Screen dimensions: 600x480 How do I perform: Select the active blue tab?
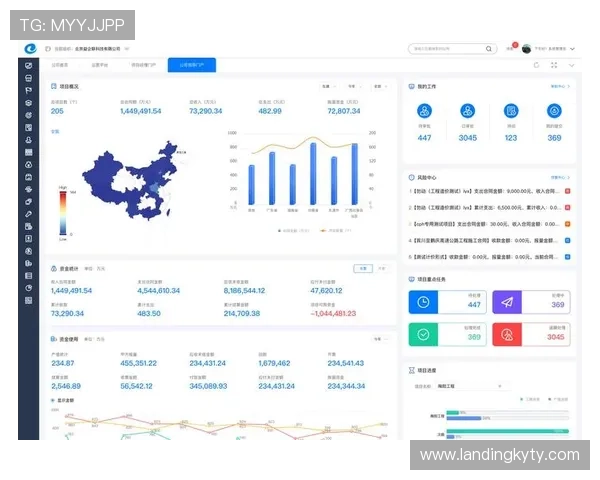click(192, 65)
